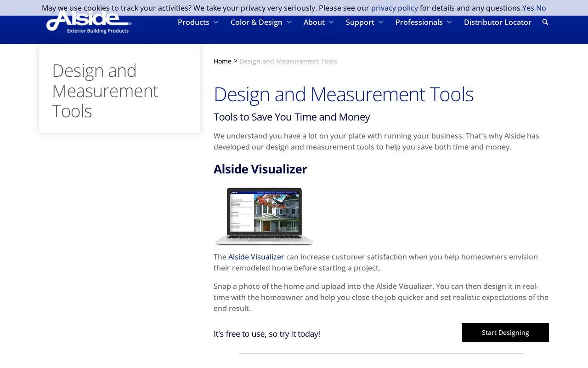Click the Home breadcrumb link
Image resolution: width=588 pixels, height=368 pixels.
222,61
